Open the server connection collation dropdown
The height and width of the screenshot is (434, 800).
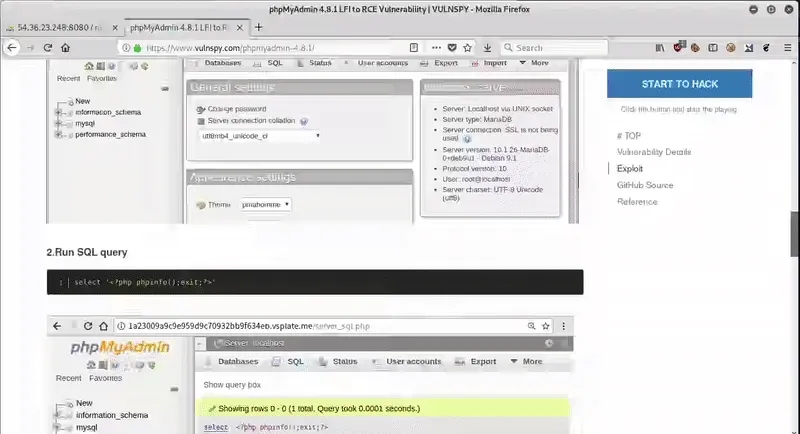click(259, 136)
